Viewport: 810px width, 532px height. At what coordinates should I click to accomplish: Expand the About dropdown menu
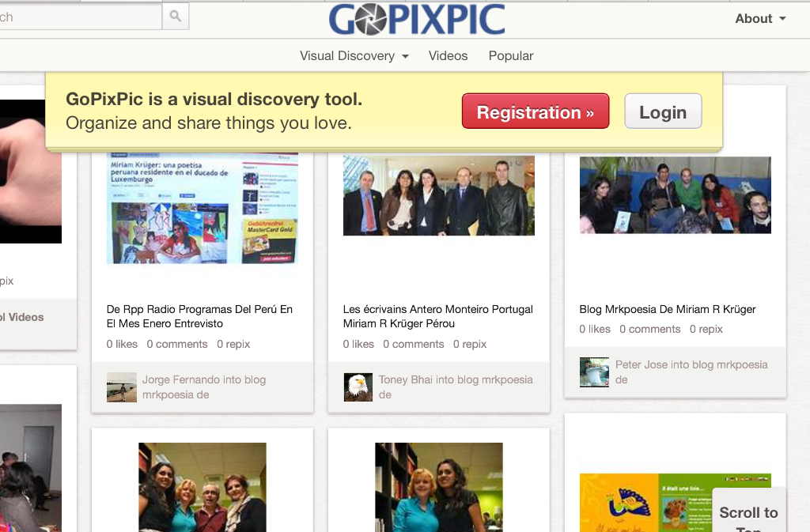[x=760, y=18]
